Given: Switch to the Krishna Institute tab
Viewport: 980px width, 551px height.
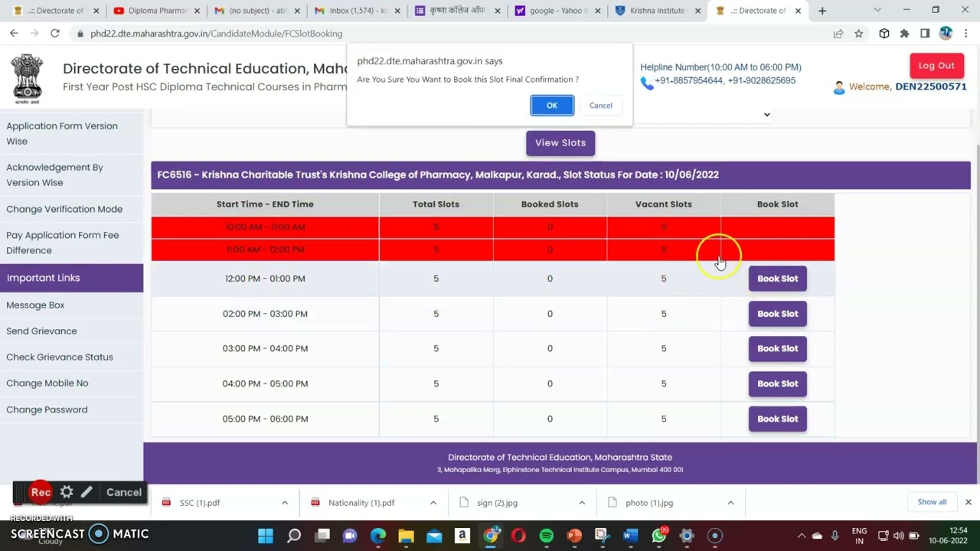Looking at the screenshot, I should [x=658, y=11].
